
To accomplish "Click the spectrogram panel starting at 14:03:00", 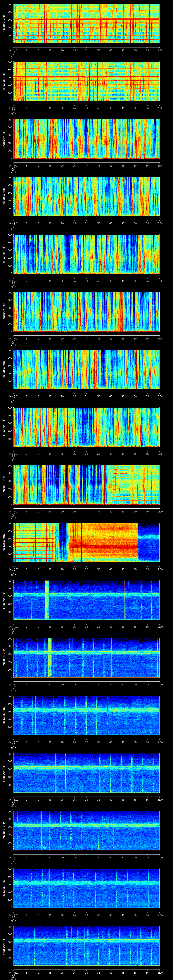I will coord(87,139).
